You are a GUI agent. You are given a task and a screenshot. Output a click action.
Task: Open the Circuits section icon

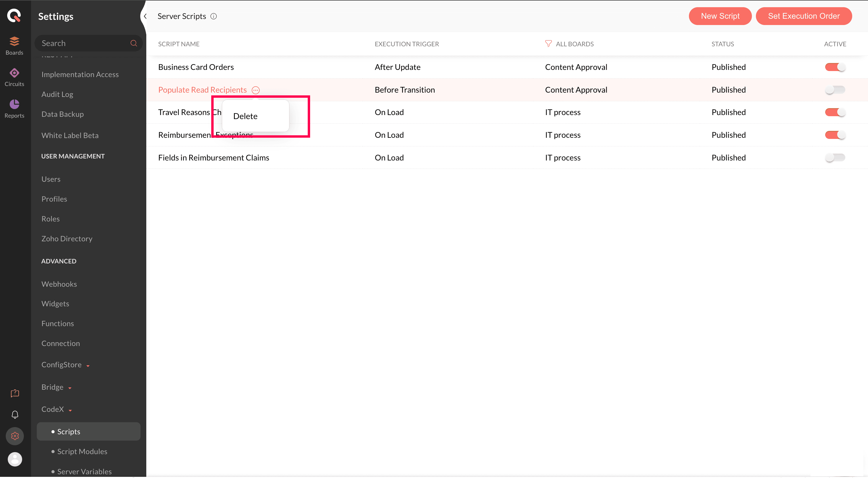click(x=14, y=72)
